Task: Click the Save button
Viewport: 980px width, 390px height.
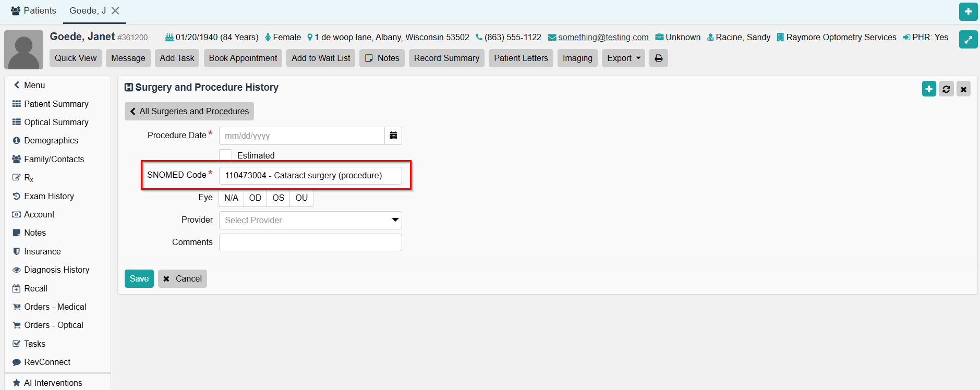Action: click(139, 279)
